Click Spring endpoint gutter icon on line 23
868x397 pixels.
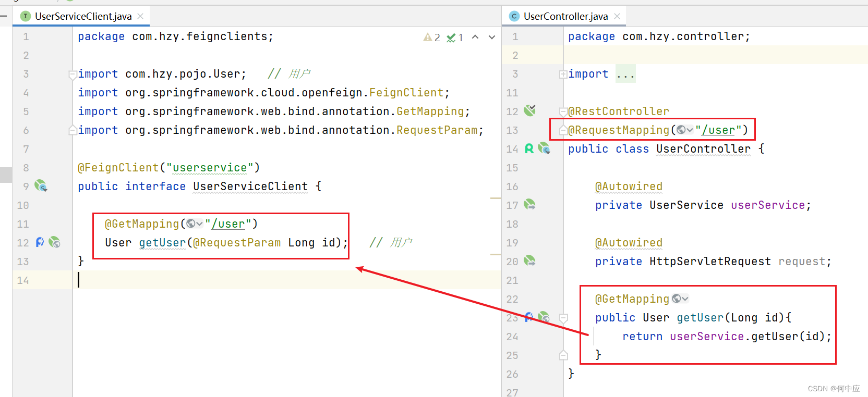click(544, 317)
